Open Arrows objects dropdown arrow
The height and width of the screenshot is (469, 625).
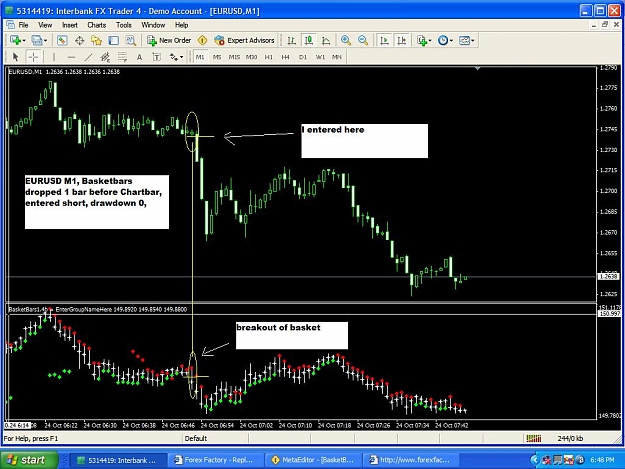[x=182, y=57]
